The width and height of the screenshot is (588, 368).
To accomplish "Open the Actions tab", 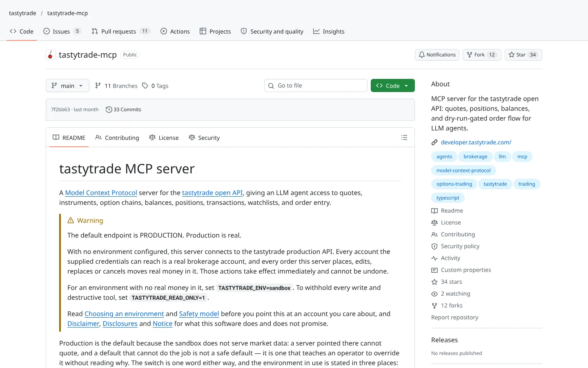I will pyautogui.click(x=175, y=31).
